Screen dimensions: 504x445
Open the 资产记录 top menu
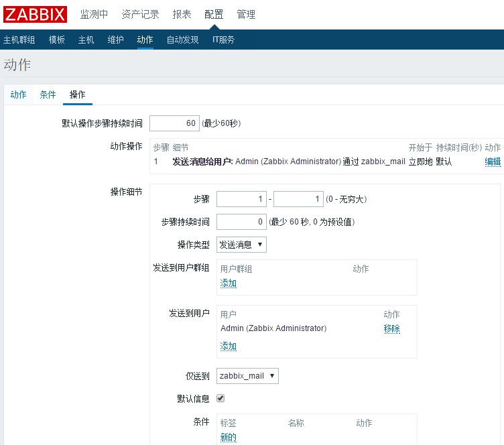[140, 14]
